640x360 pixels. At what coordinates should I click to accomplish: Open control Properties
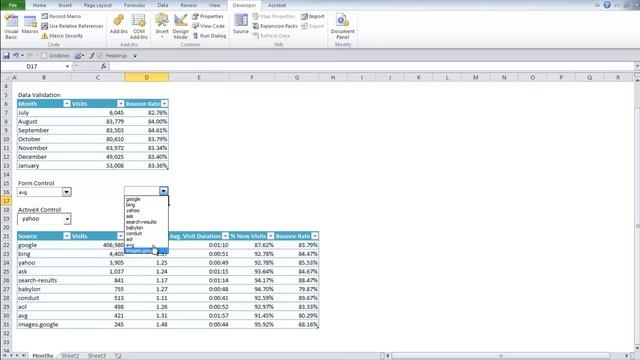pos(208,16)
